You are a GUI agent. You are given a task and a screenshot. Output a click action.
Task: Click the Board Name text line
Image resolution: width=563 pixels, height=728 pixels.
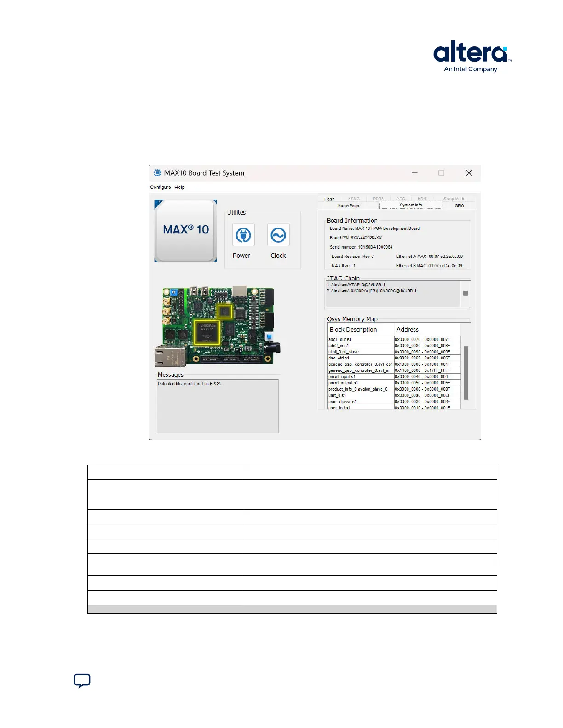pos(374,228)
